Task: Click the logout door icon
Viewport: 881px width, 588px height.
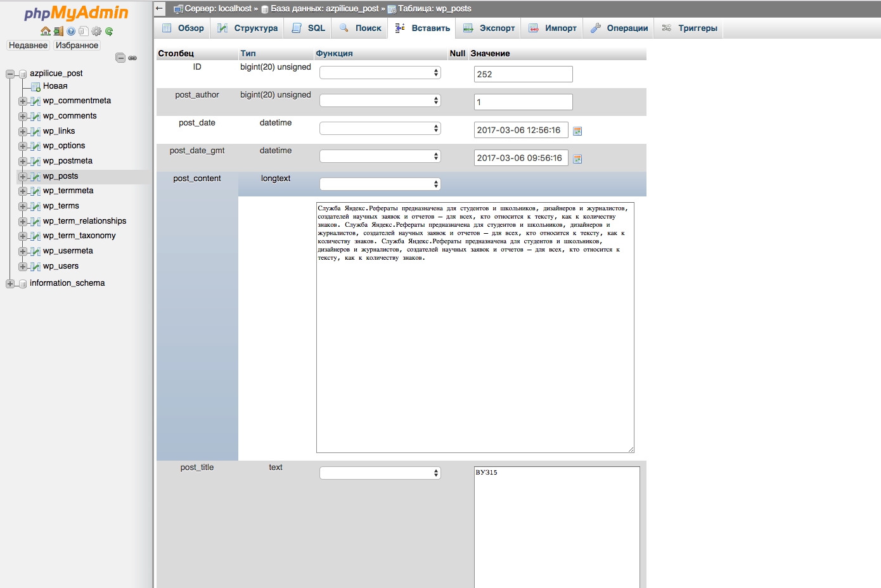Action: click(x=58, y=31)
